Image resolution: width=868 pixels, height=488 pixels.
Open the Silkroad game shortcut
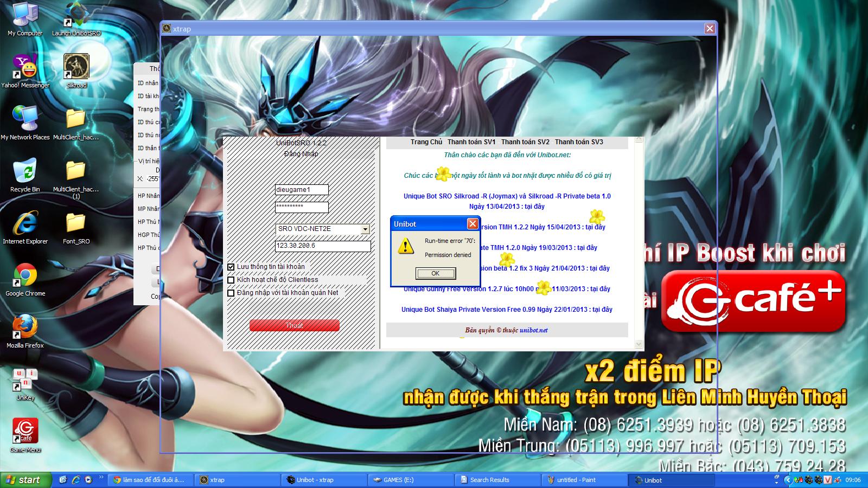[x=76, y=71]
